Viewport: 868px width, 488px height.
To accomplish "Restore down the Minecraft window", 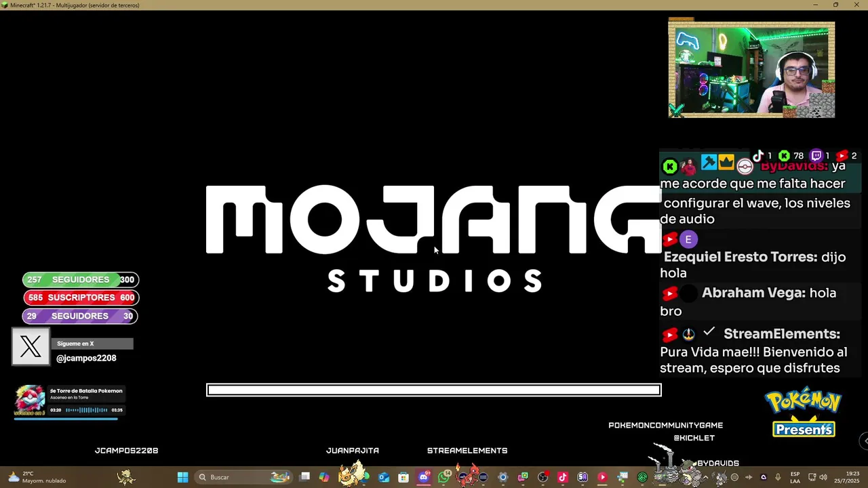I will pos(835,5).
